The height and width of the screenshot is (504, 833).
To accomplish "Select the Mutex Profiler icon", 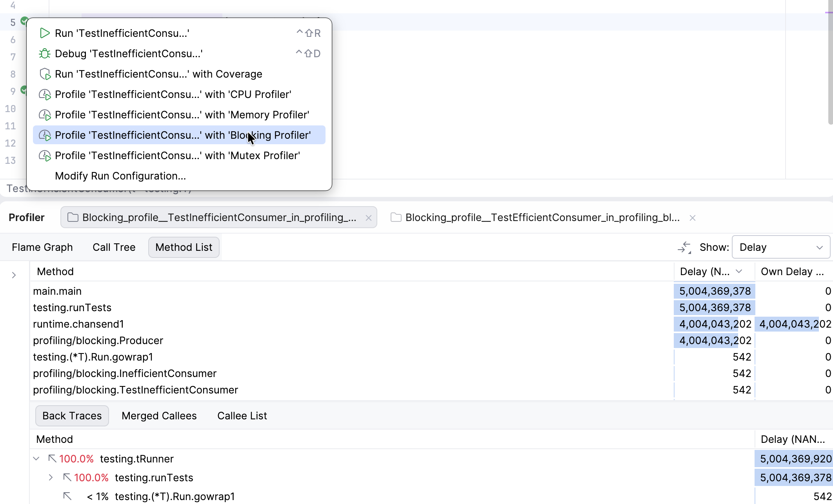I will [44, 155].
